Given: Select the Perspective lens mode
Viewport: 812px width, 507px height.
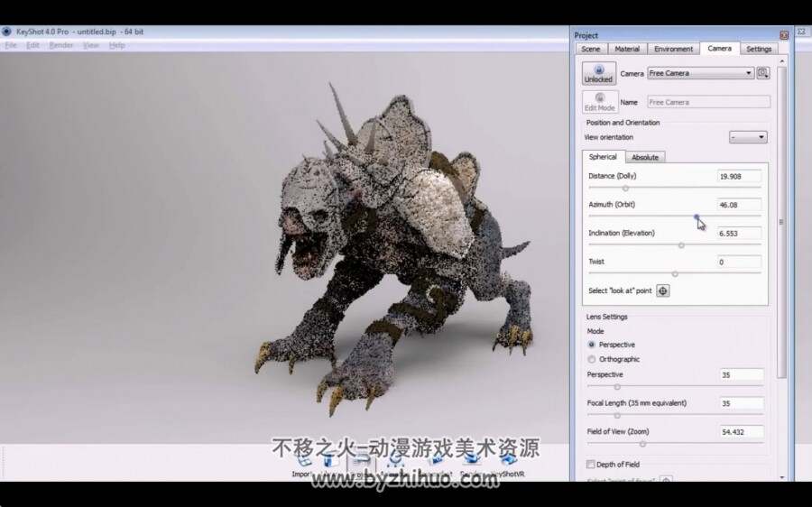Looking at the screenshot, I should point(591,345).
